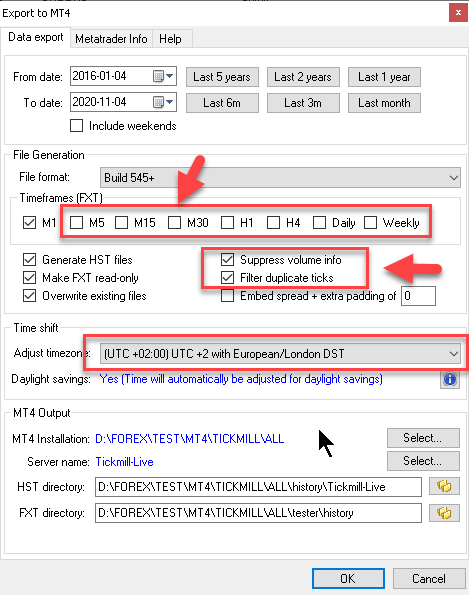Browse for the HST directory folder
This screenshot has width=469, height=595.
point(444,486)
